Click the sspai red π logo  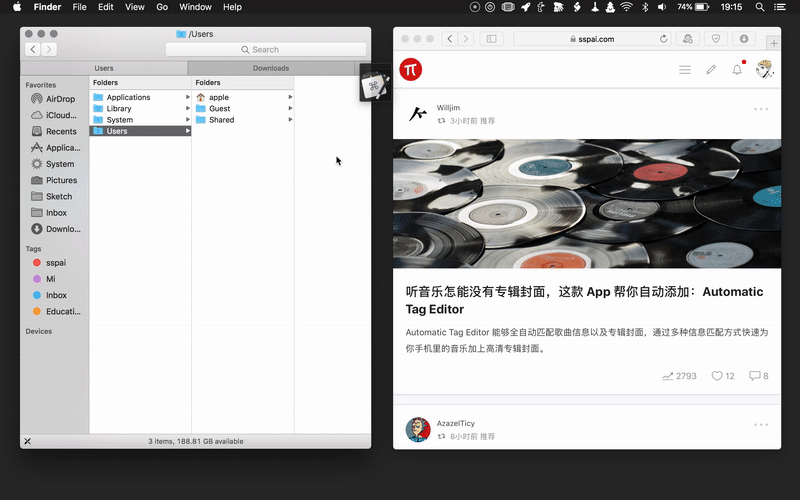click(411, 69)
